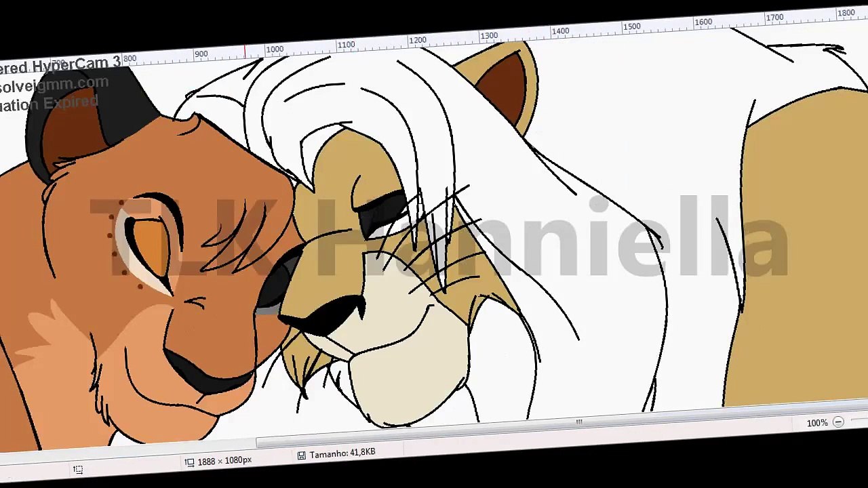The height and width of the screenshot is (488, 868).
Task: Click the "100%" zoom level text
Action: click(817, 423)
